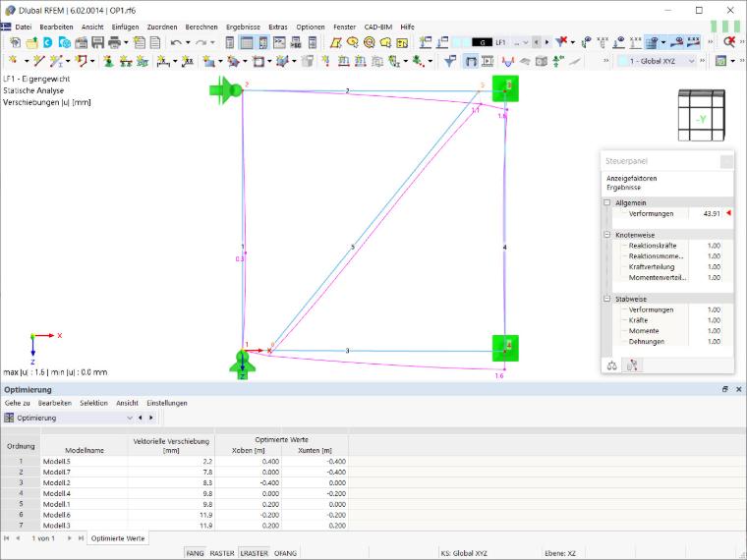Screen dimensions: 747x560
Task: Open the second tab icon in Steuerpanel
Action: tap(633, 365)
